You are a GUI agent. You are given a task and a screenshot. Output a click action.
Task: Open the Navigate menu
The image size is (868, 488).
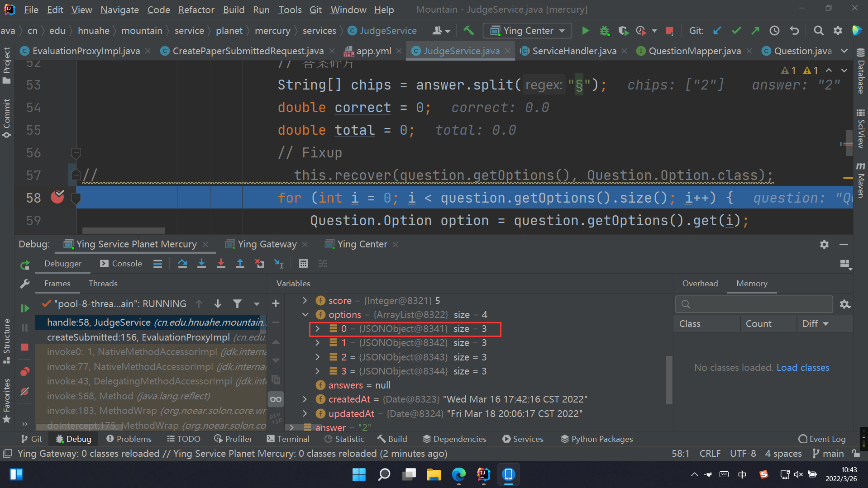coord(119,9)
